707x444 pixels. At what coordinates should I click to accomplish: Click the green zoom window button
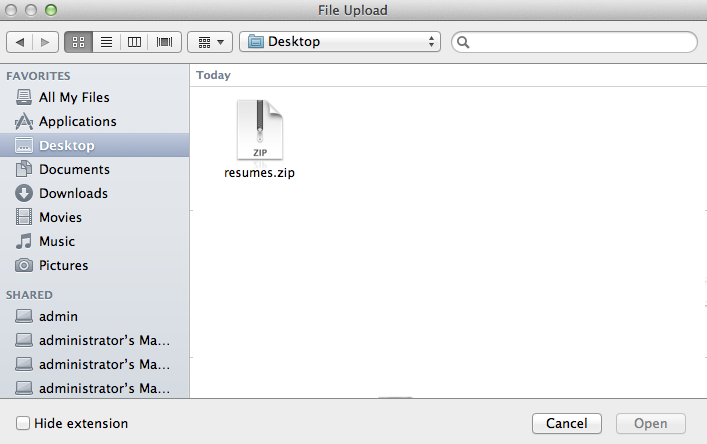click(51, 10)
